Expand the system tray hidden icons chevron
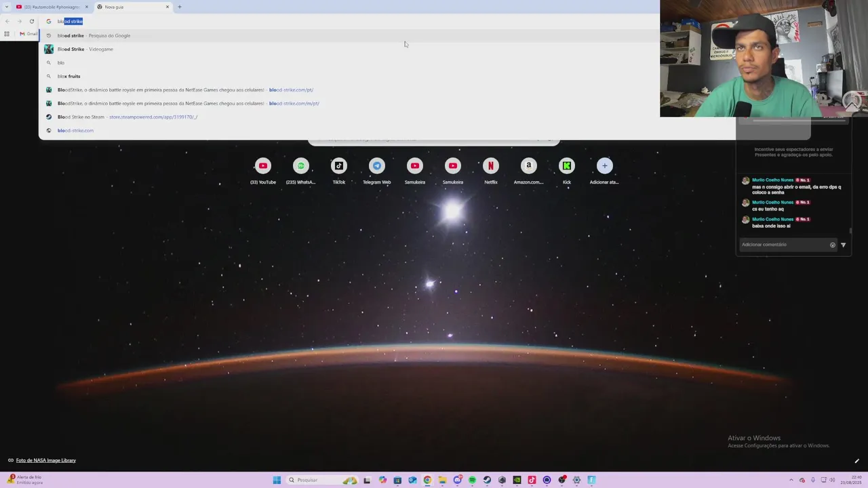Screen dimensions: 868x488 pos(791,480)
